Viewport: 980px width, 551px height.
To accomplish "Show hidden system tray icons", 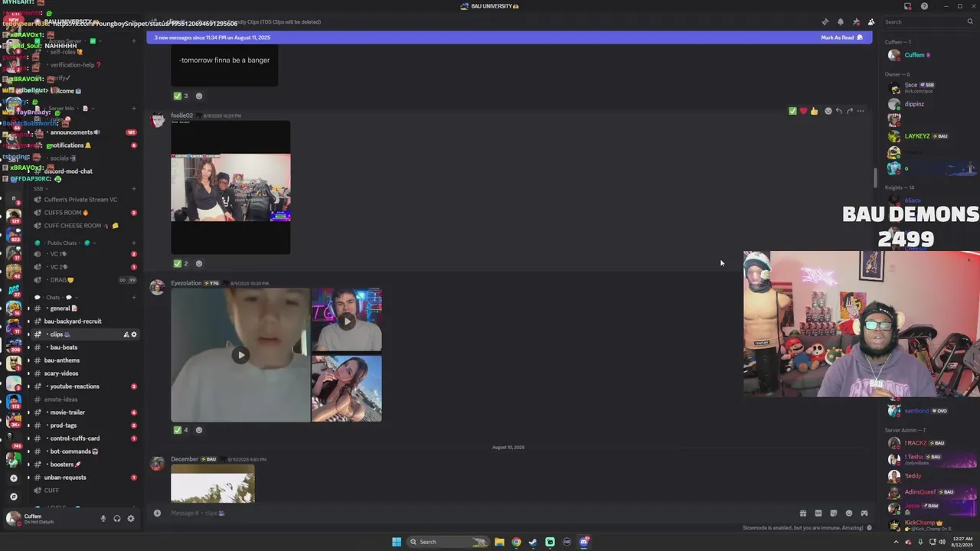I will [x=897, y=542].
